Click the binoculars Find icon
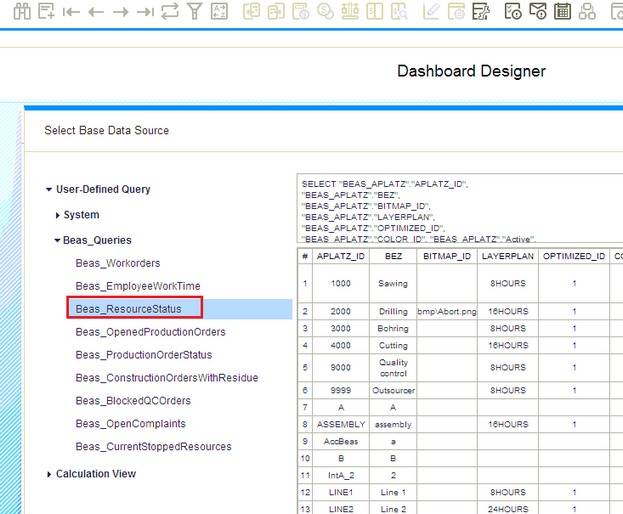 click(20, 12)
